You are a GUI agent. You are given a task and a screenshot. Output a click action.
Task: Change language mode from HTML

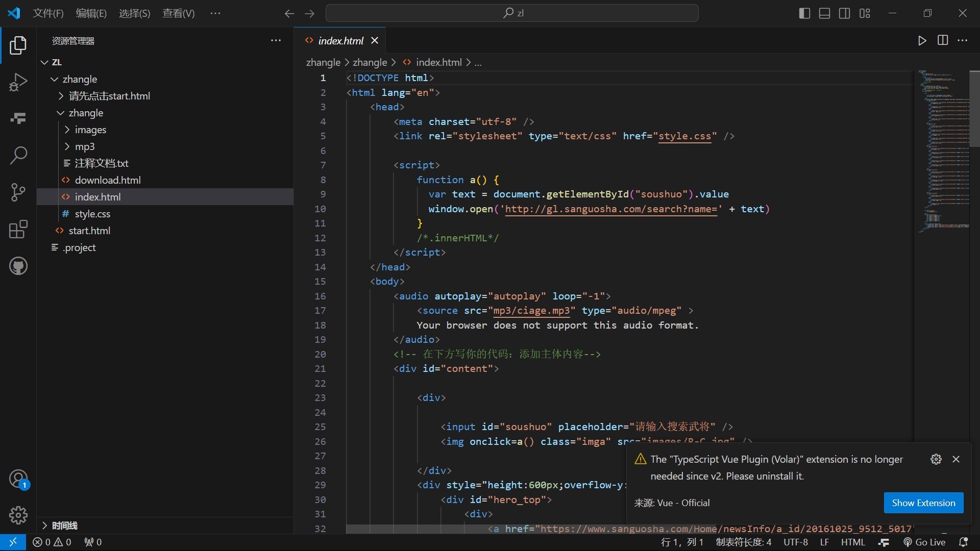(853, 542)
